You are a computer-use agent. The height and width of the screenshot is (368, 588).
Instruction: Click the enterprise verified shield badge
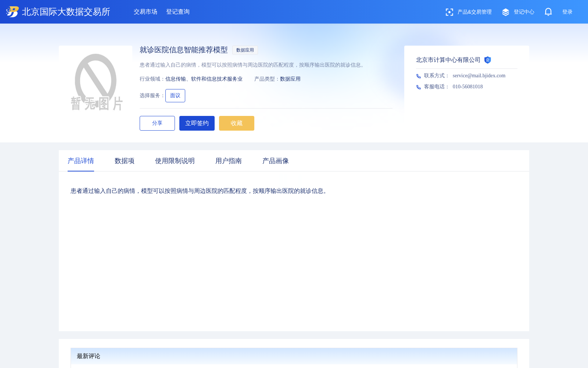[488, 60]
